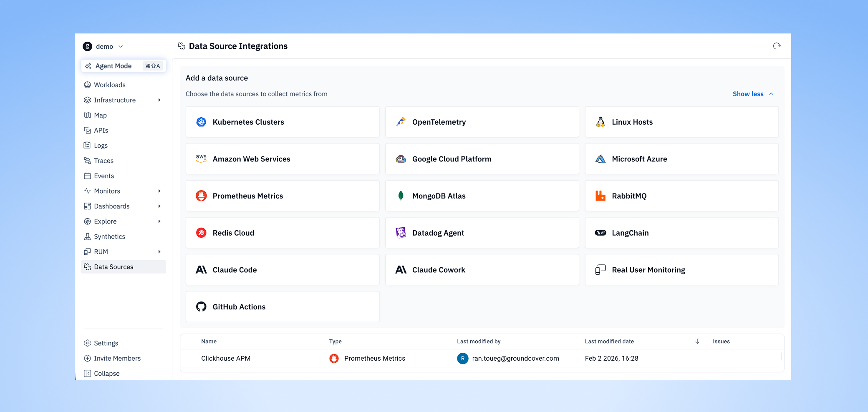Click the MongoDB Atlas leaf icon
The image size is (868, 412).
pyautogui.click(x=401, y=196)
